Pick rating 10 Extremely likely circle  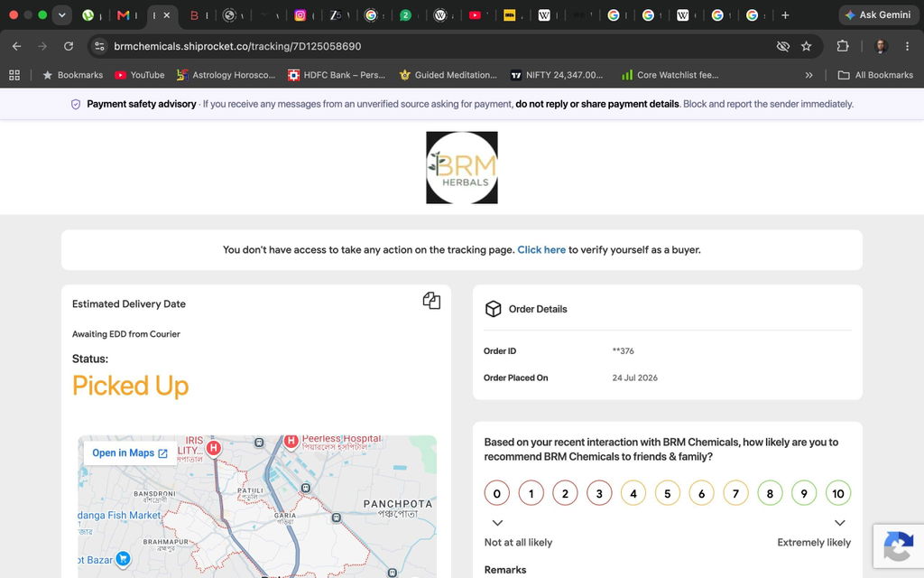coord(838,494)
